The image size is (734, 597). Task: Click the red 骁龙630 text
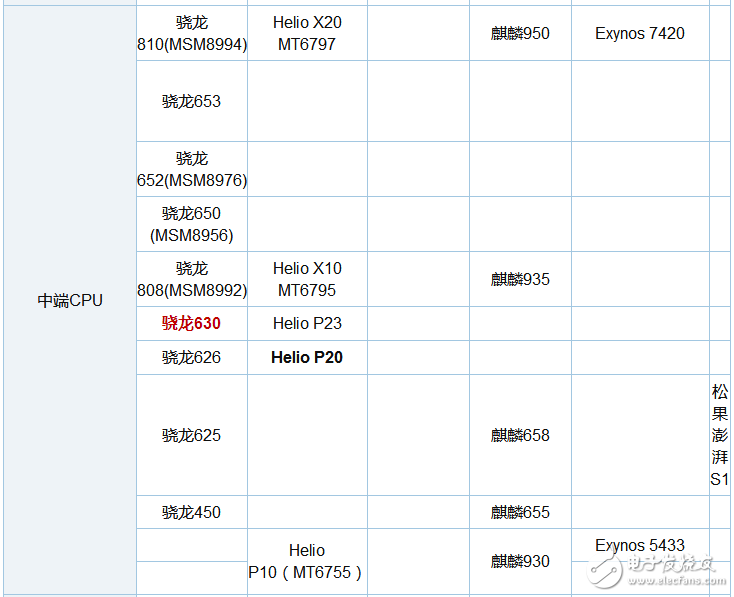[x=191, y=323]
